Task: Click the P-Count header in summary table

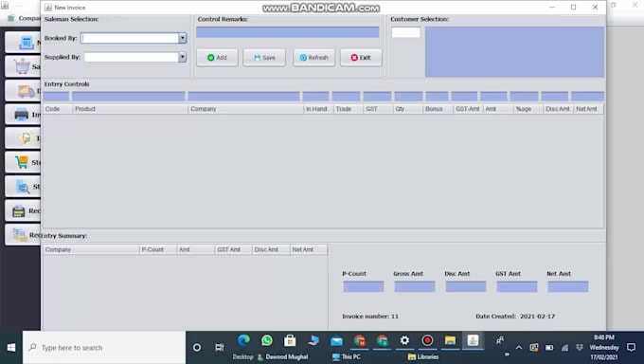Action: (x=158, y=249)
